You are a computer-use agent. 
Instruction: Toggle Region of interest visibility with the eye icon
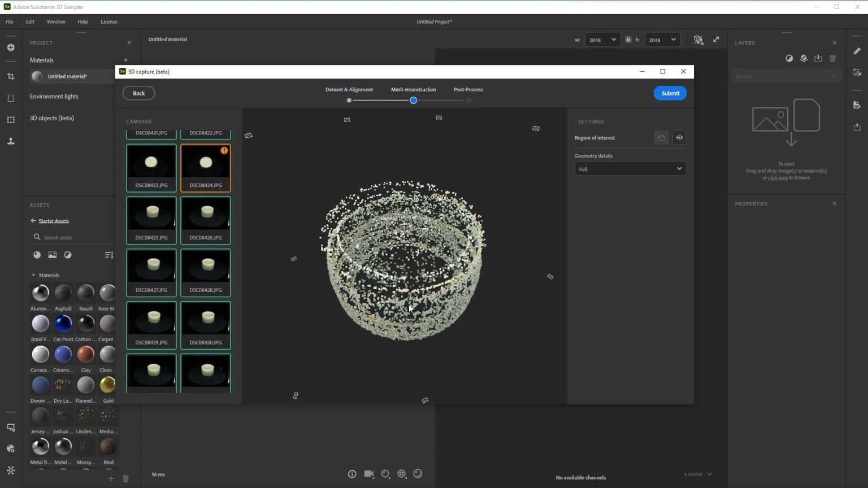click(x=679, y=137)
